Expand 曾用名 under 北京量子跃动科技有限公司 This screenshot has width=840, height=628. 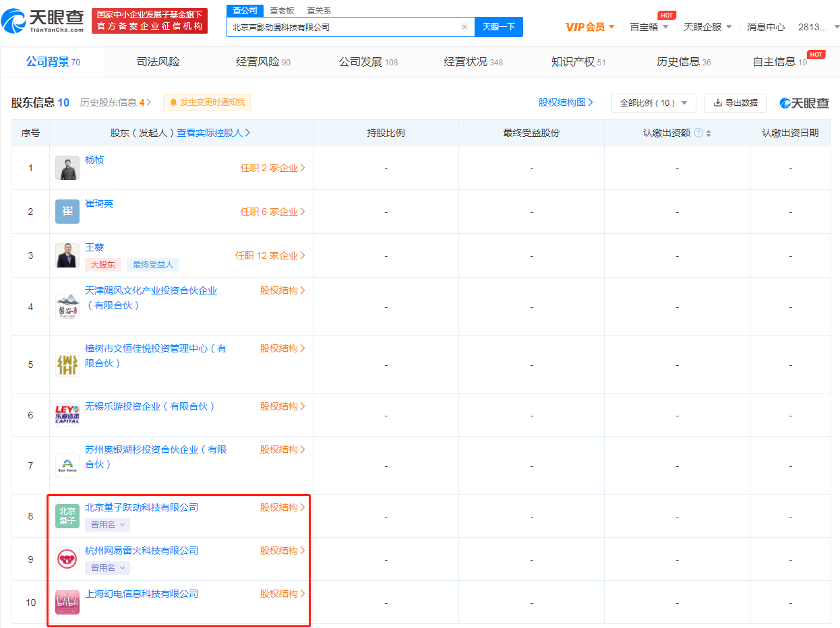click(x=107, y=525)
